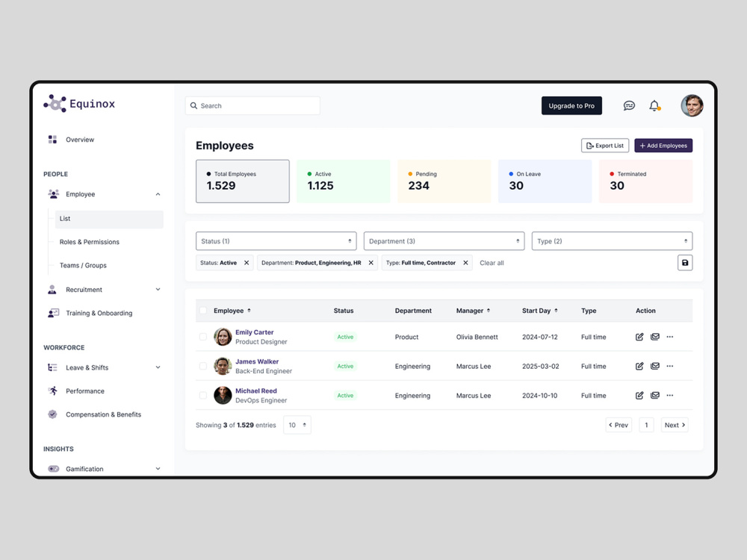Go to Next page
Viewport: 747px width, 560px height.
coord(674,425)
